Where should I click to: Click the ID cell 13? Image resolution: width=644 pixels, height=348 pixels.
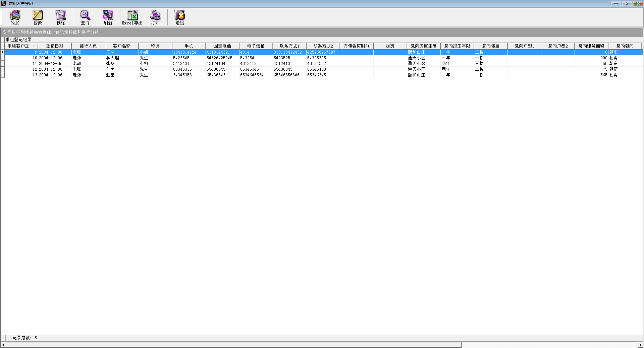point(21,75)
